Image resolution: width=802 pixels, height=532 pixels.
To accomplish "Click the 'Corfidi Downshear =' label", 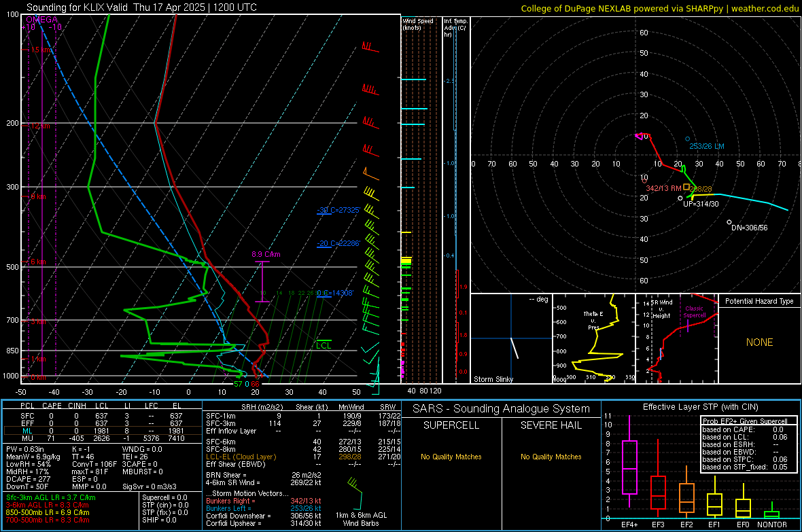I will (238, 516).
